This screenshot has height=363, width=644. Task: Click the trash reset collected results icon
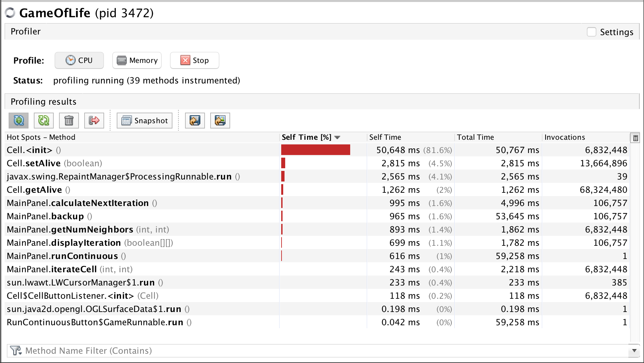coord(69,121)
